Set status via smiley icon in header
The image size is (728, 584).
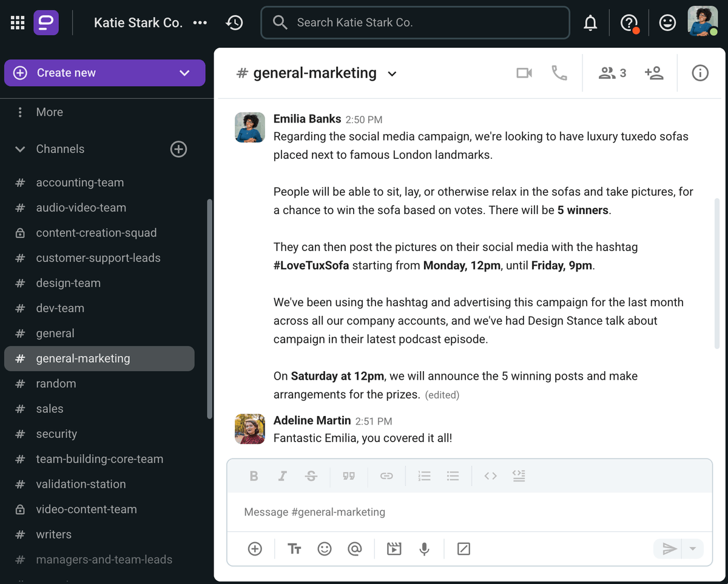click(667, 23)
